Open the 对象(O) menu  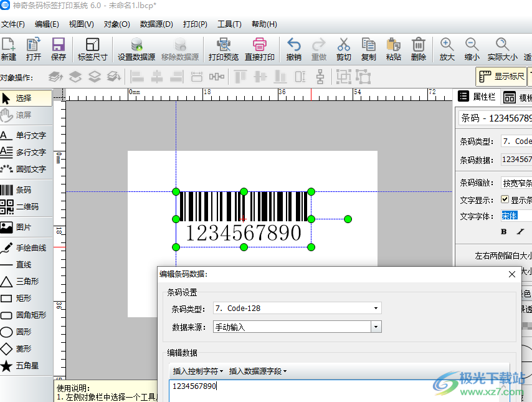[x=117, y=24]
